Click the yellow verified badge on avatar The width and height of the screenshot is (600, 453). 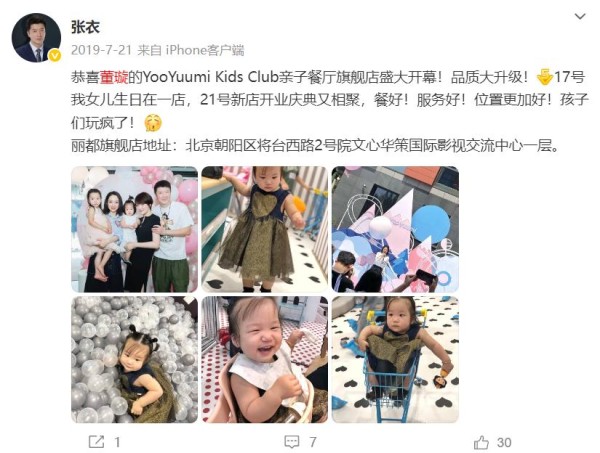point(55,56)
